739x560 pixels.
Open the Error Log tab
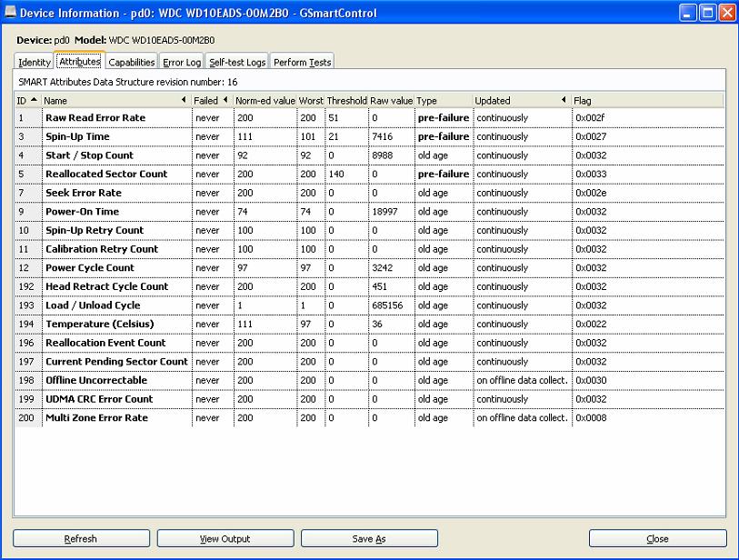182,62
